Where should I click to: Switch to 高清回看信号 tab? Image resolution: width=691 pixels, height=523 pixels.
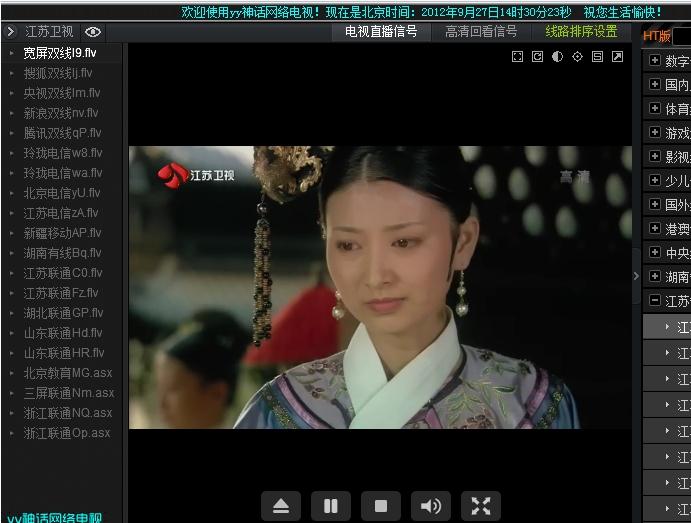[481, 32]
